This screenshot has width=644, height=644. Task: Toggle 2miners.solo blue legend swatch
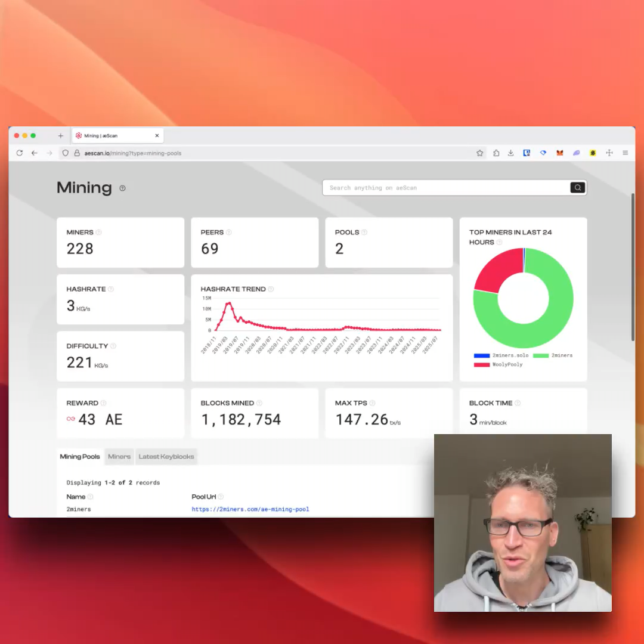(x=481, y=355)
